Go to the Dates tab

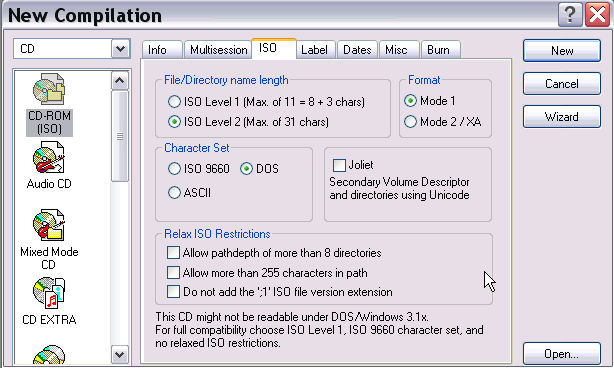click(x=357, y=50)
